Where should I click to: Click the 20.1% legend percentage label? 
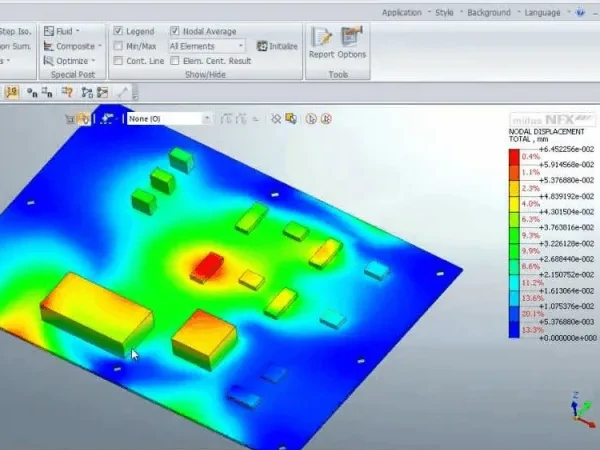pyautogui.click(x=533, y=314)
